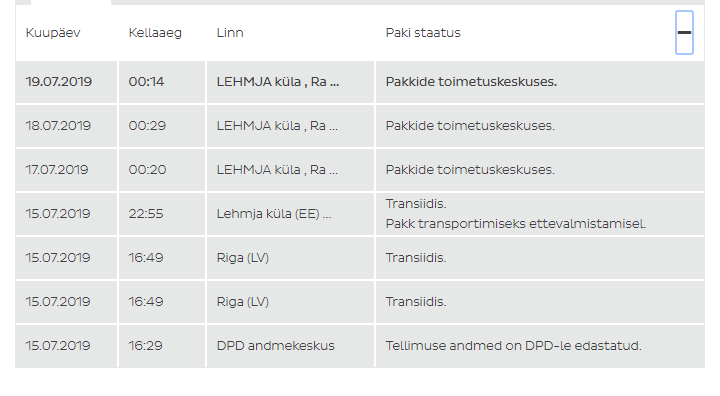Select the 18.07.2019 date cell
This screenshot has height=396, width=720.
point(58,126)
